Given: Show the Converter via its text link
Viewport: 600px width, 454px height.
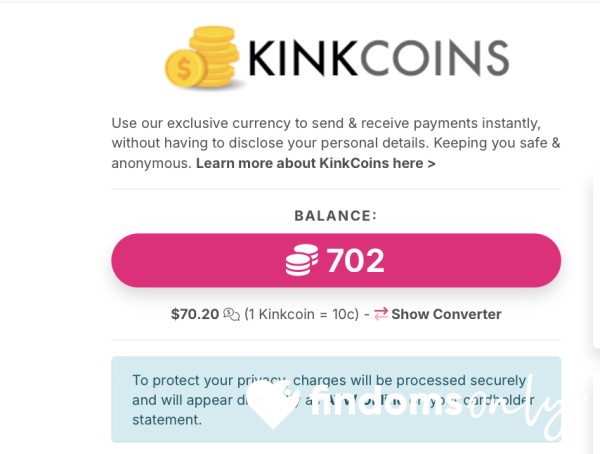Looking at the screenshot, I should pyautogui.click(x=446, y=314).
